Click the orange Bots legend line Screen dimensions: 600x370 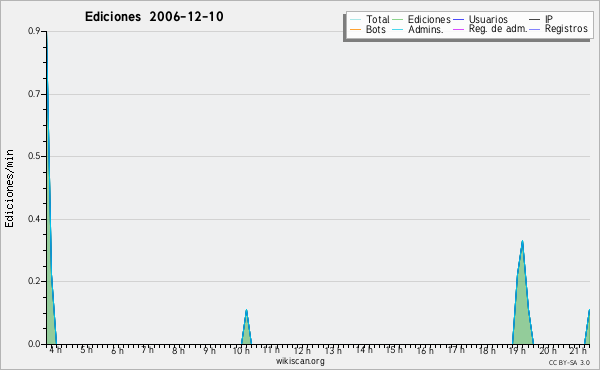click(x=355, y=29)
